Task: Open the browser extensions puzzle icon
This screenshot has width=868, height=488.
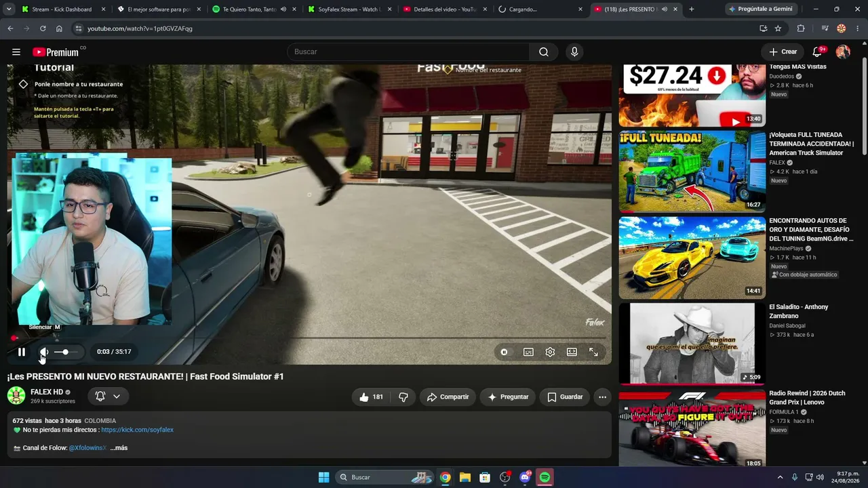Action: tap(801, 28)
